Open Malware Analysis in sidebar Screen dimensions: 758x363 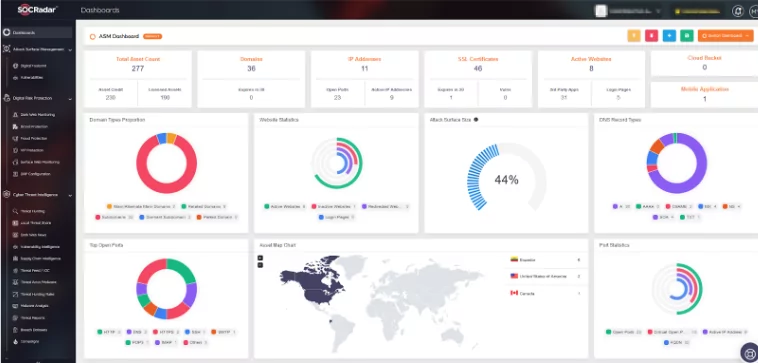click(x=31, y=306)
